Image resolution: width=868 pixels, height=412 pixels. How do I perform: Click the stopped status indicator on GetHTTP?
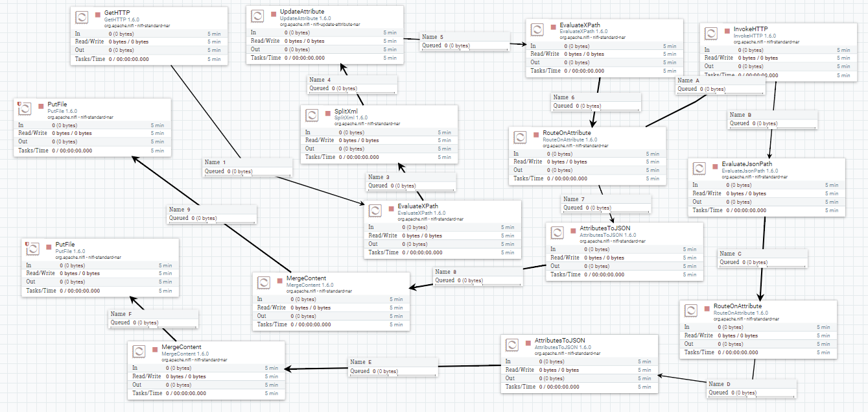point(98,14)
